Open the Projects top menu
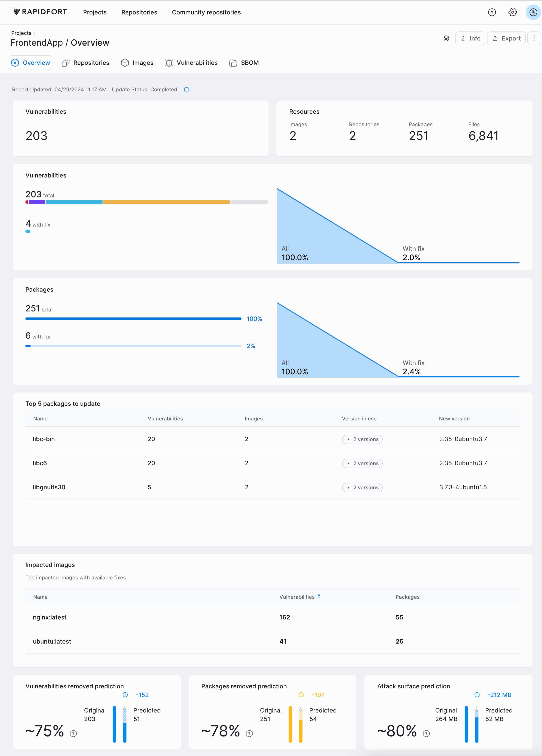This screenshot has width=542, height=756. pyautogui.click(x=95, y=12)
